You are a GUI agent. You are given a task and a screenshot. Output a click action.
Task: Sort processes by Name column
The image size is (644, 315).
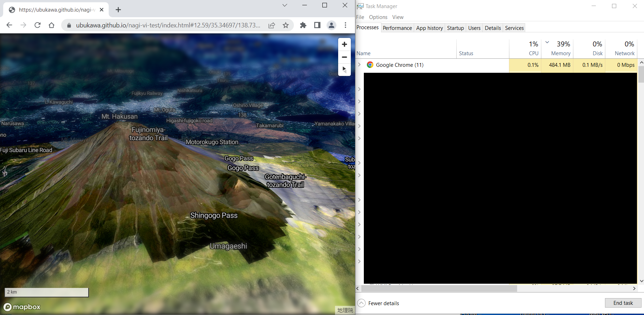point(406,49)
